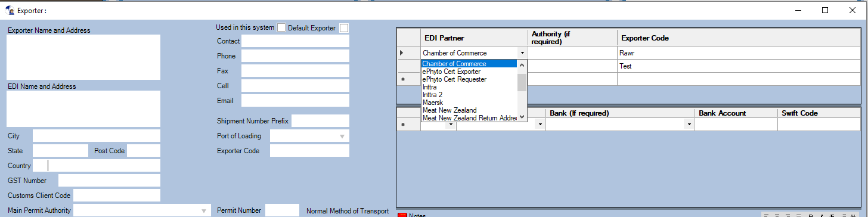The width and height of the screenshot is (868, 217).
Task: Maximize the Exporter window
Action: coord(825,10)
